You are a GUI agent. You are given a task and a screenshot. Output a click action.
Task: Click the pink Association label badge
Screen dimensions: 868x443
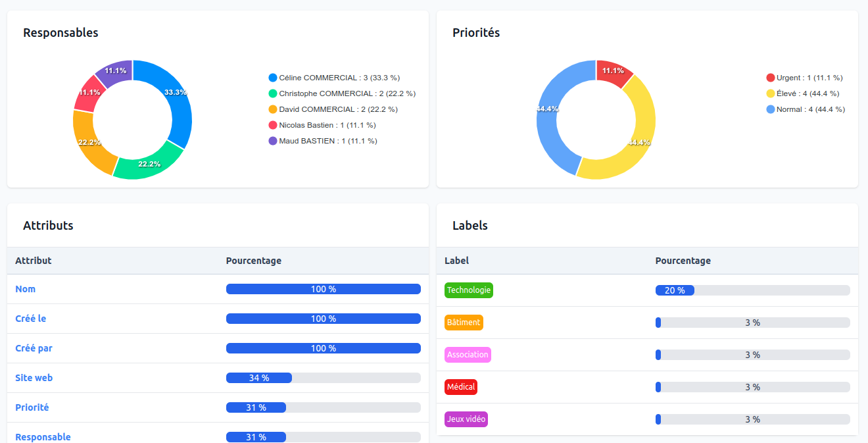pos(468,355)
